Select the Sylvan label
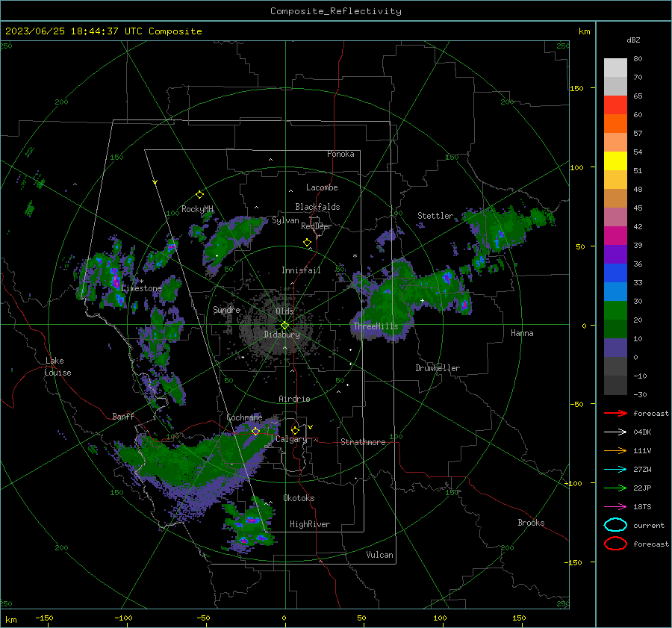 click(285, 220)
